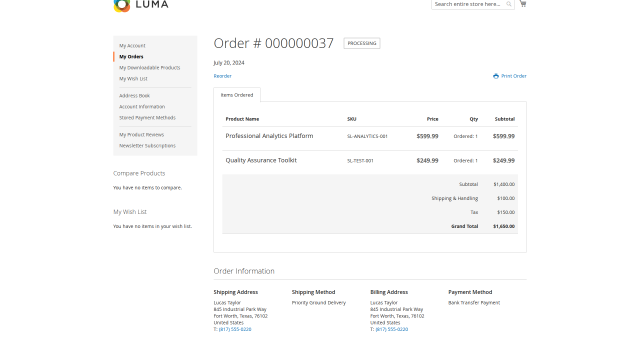Click the Grand Total $1,650.00 value
Viewport: 640px width, 360px height.
pyautogui.click(x=504, y=226)
